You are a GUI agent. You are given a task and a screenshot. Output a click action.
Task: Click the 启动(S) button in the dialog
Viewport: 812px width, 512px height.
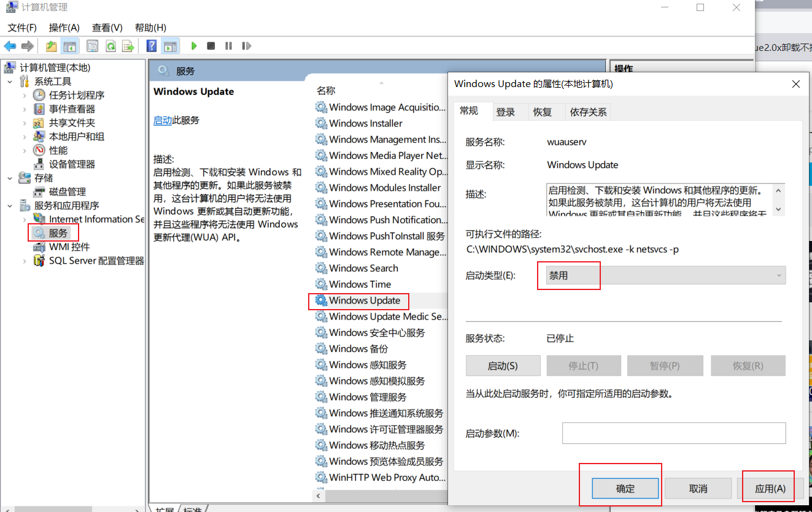tap(503, 365)
